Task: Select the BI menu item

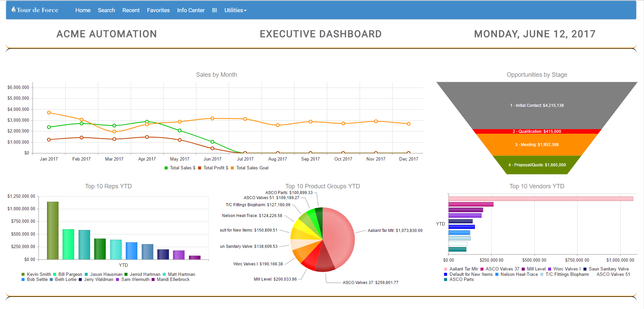Action: (214, 10)
